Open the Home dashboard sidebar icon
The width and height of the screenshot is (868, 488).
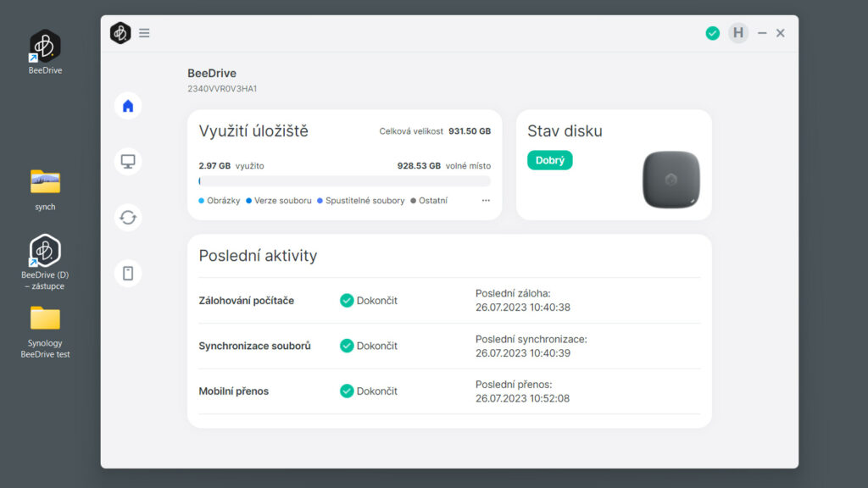point(128,106)
